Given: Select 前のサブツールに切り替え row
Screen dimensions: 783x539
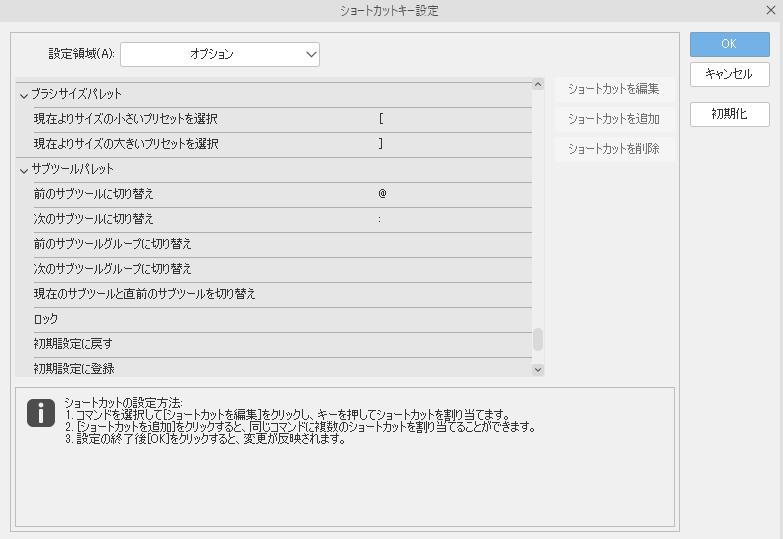Looking at the screenshot, I should tap(282, 195).
